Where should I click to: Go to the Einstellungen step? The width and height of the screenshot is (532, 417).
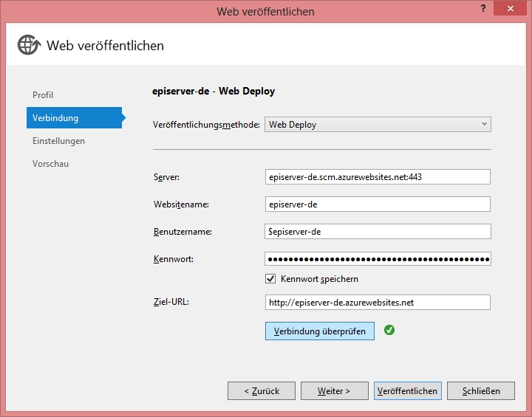(58, 141)
